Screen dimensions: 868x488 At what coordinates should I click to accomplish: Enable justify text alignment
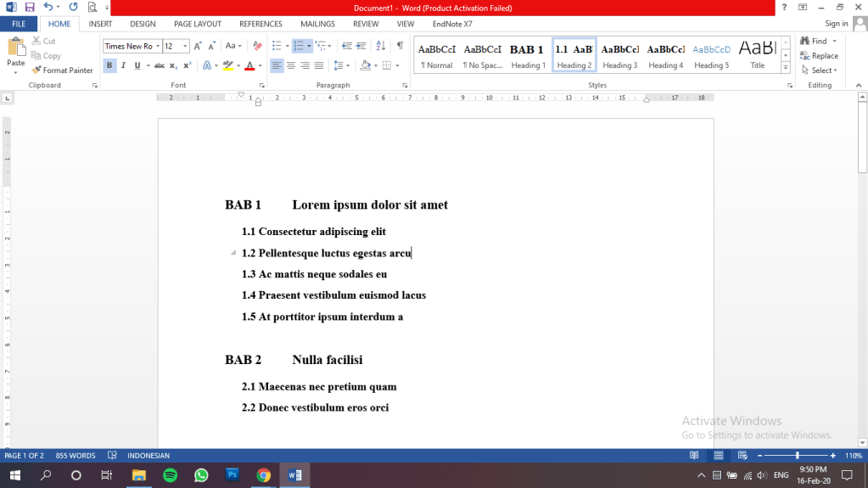click(x=319, y=65)
